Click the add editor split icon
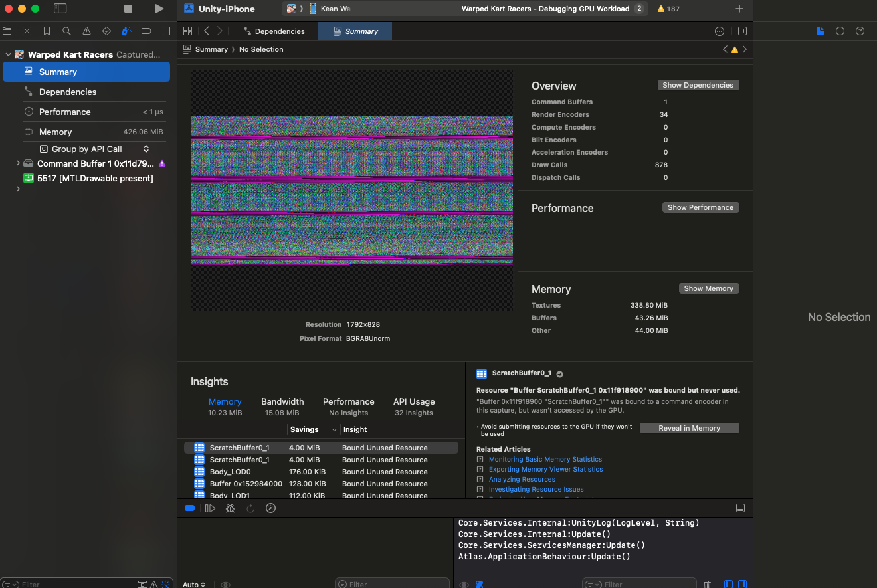 [x=742, y=31]
